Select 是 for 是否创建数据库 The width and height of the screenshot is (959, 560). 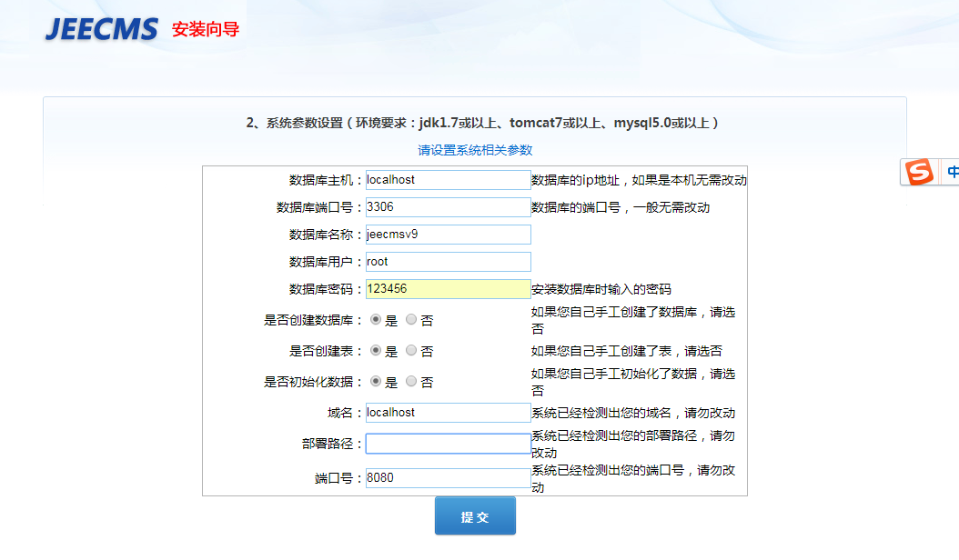tap(376, 319)
